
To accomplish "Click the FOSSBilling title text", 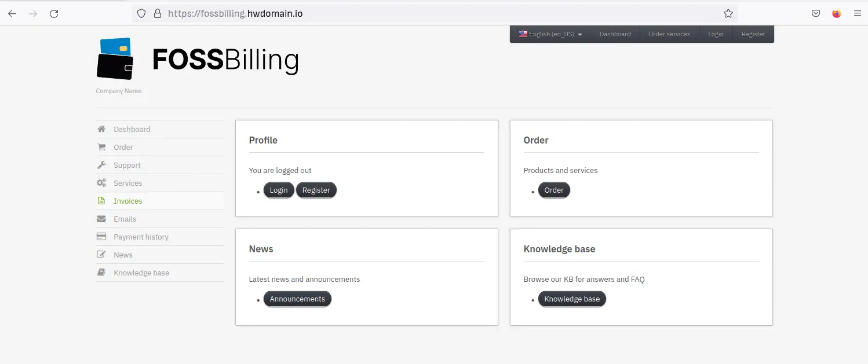I will [225, 60].
